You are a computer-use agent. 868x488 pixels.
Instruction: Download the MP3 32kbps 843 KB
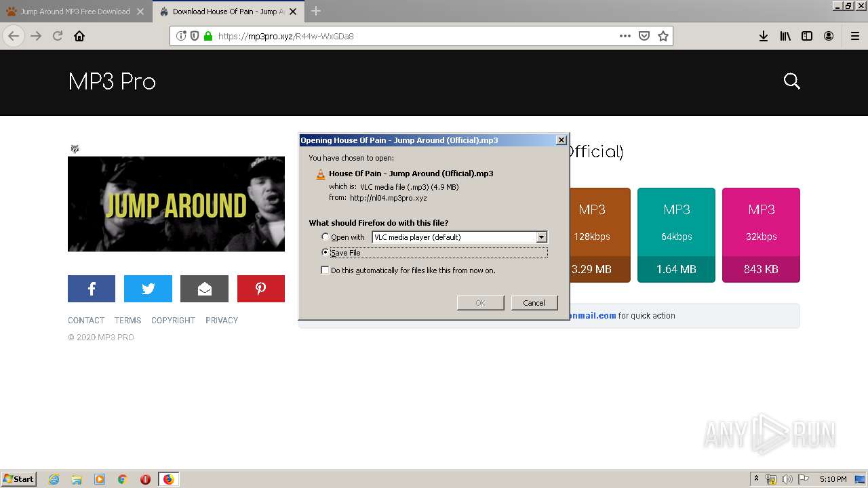[x=761, y=235]
